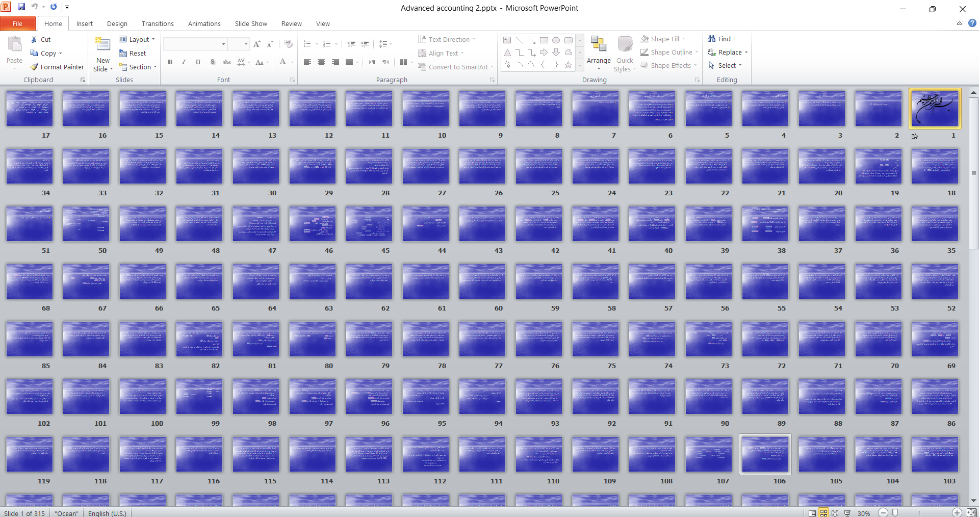Viewport: 980px width, 517px height.
Task: Click the Redo repeat icon in title bar
Action: point(54,7)
